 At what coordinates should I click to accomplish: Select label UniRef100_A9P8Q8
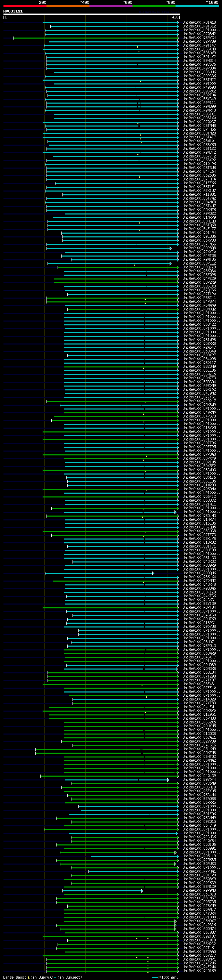coord(199,248)
